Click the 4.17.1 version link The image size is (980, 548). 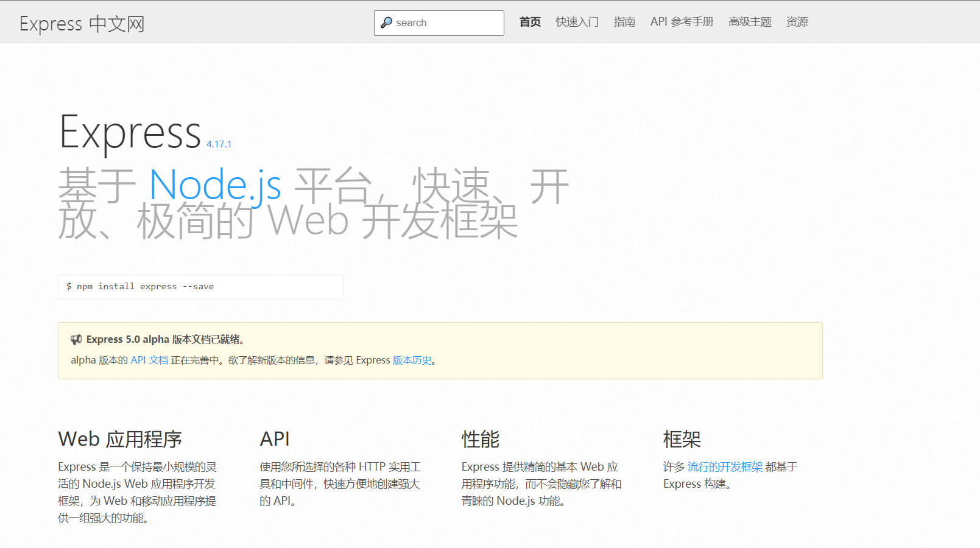pos(219,144)
